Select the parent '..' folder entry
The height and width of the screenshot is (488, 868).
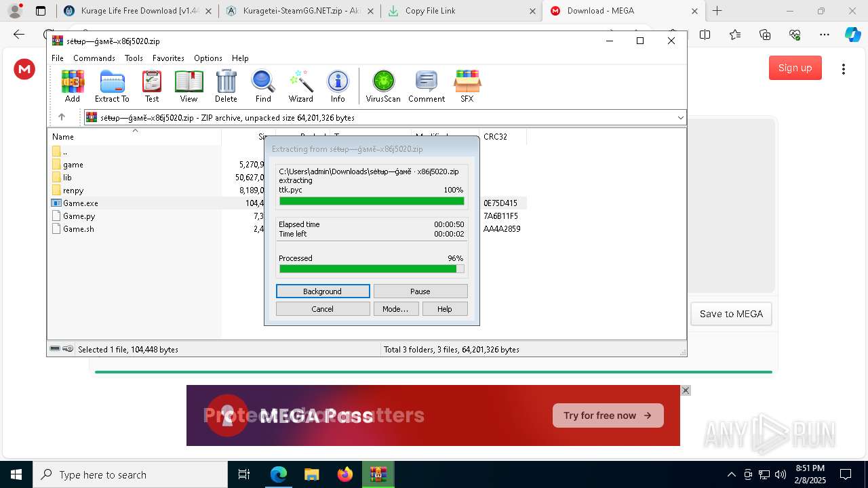(64, 152)
